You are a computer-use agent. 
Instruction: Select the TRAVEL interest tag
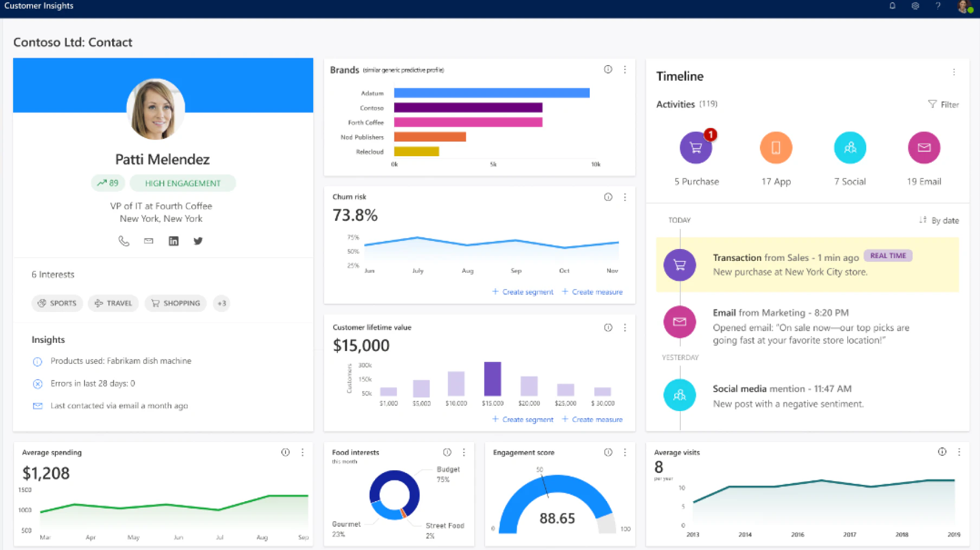113,303
